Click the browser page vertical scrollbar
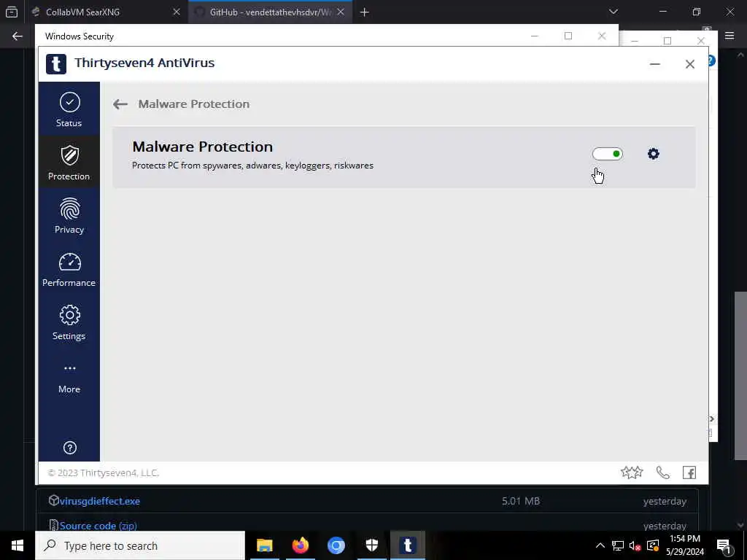Screen dimensions: 747x560 click(740, 376)
